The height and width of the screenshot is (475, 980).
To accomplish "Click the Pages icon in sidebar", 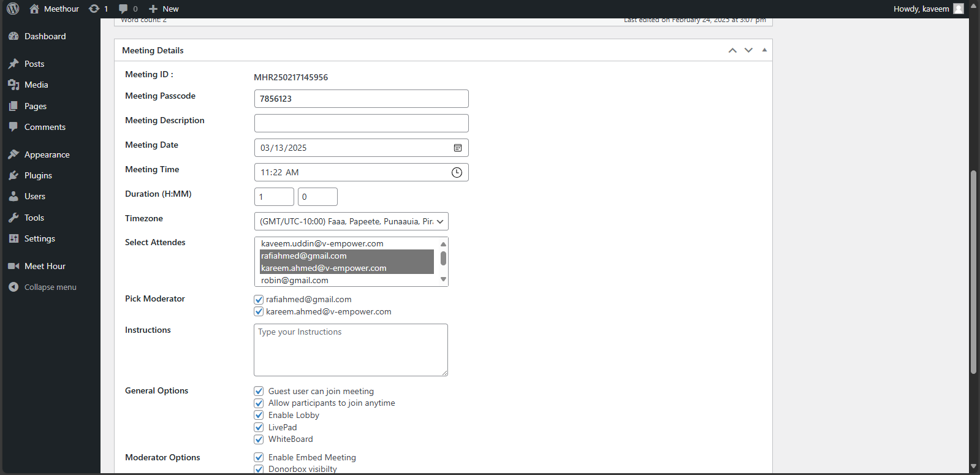I will tap(13, 106).
